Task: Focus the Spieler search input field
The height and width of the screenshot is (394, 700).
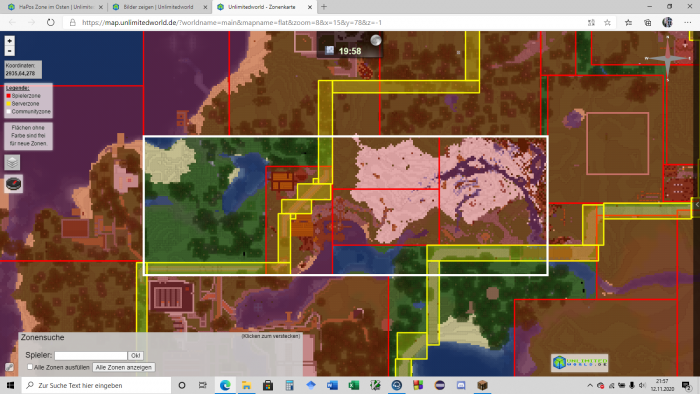Action: point(91,356)
